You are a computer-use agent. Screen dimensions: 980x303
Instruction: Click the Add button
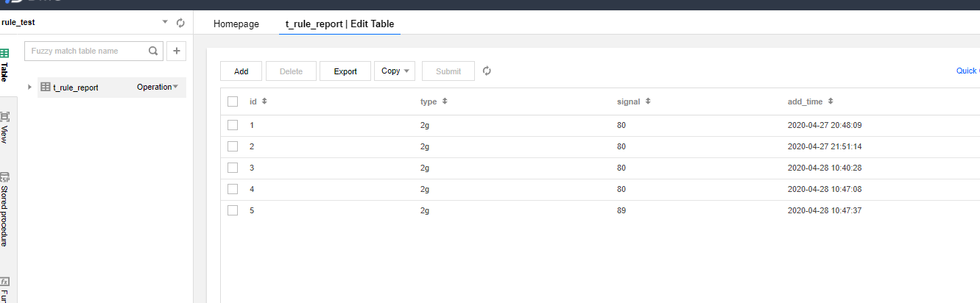(242, 71)
